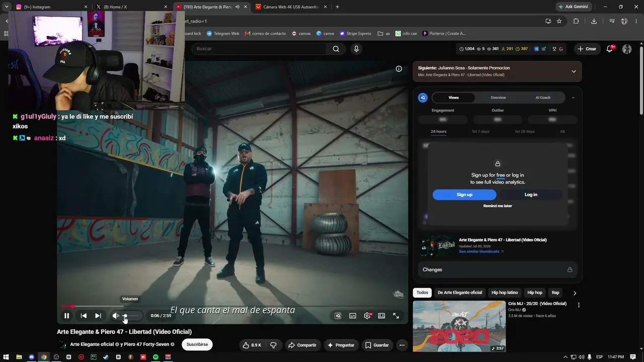
Task: Open the YouTube account avatar menu
Action: click(x=627, y=49)
